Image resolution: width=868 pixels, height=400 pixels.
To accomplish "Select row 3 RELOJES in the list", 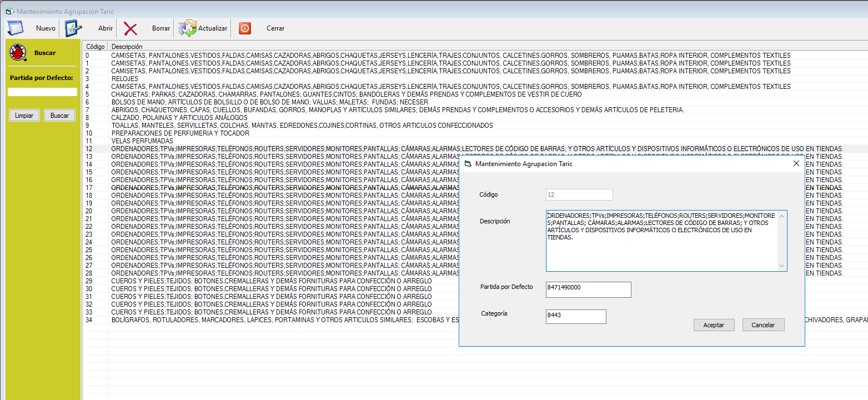I will click(125, 79).
